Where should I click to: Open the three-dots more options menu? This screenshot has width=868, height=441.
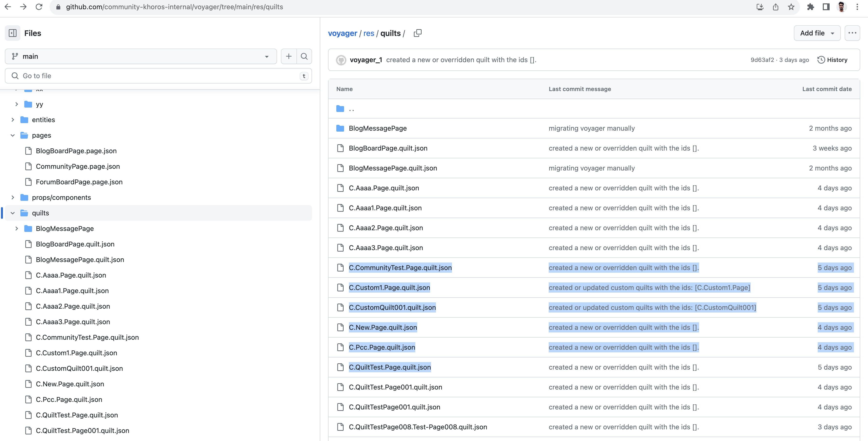click(x=852, y=33)
